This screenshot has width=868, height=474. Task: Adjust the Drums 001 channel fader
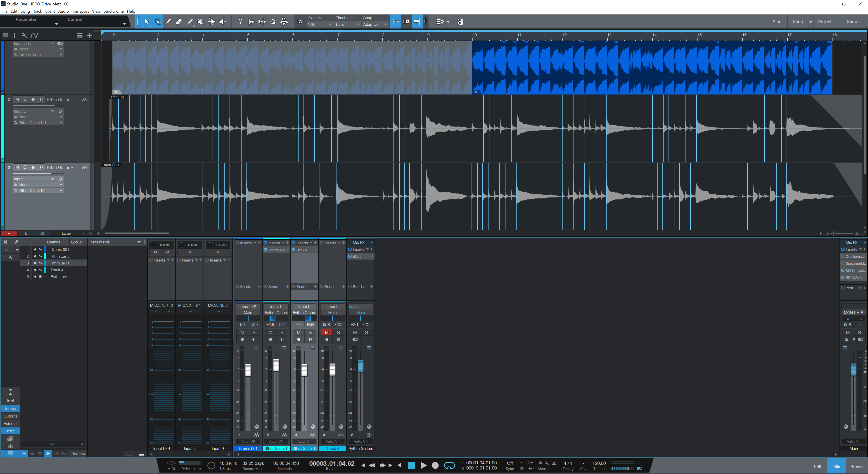[x=248, y=370]
